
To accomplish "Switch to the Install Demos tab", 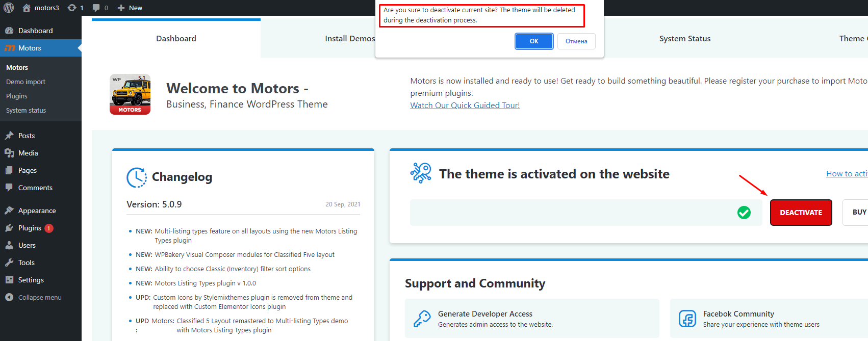I will pos(349,39).
